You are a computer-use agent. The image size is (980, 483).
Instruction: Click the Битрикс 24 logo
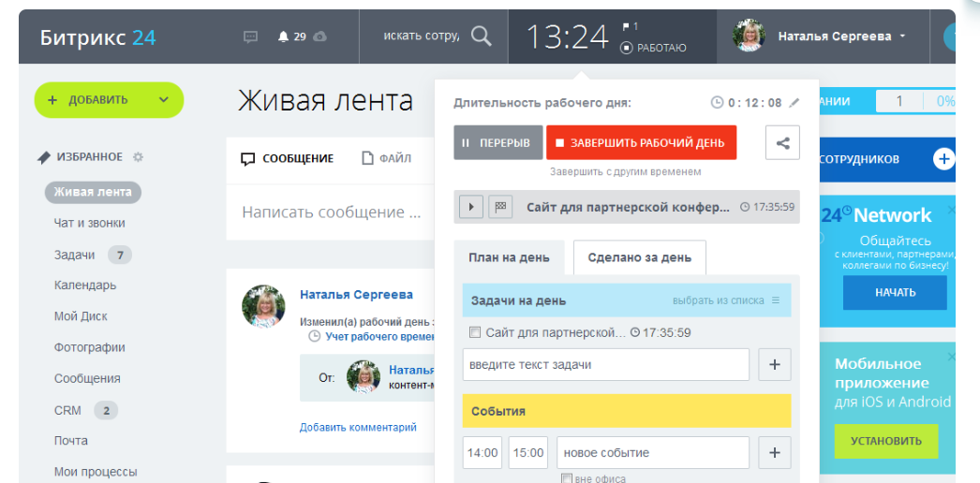98,37
